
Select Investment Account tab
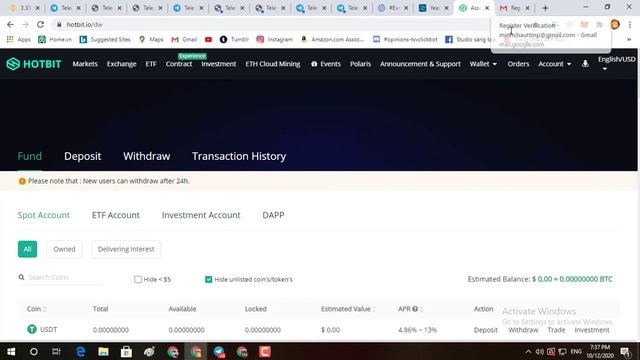coord(201,215)
